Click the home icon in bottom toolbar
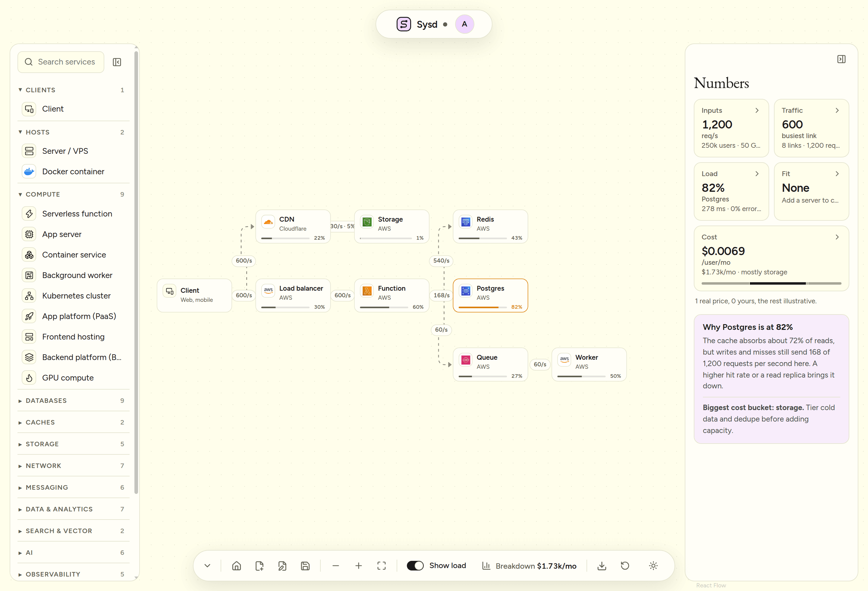The image size is (868, 591). [x=236, y=566]
